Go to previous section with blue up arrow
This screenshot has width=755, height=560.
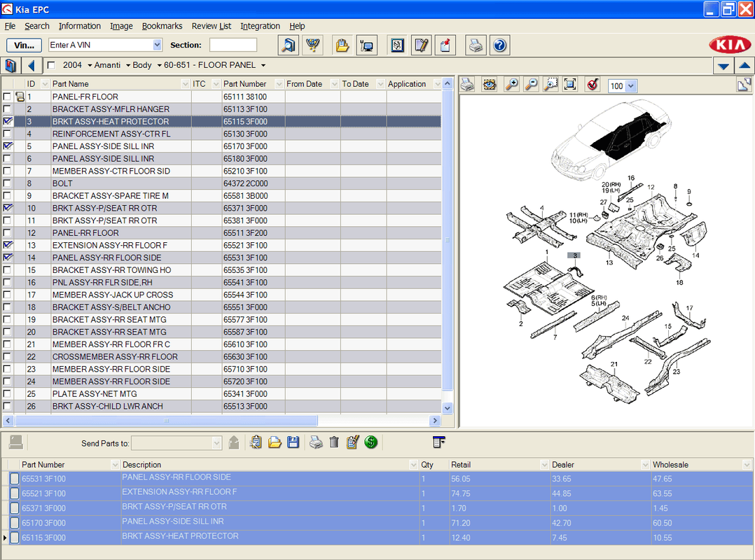pyautogui.click(x=744, y=66)
